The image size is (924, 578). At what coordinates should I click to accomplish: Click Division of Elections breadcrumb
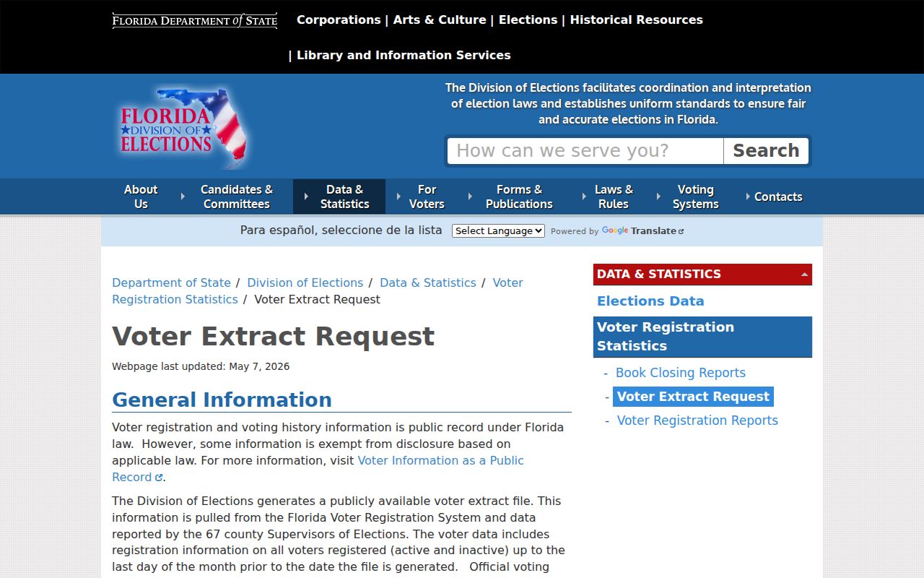(x=305, y=283)
